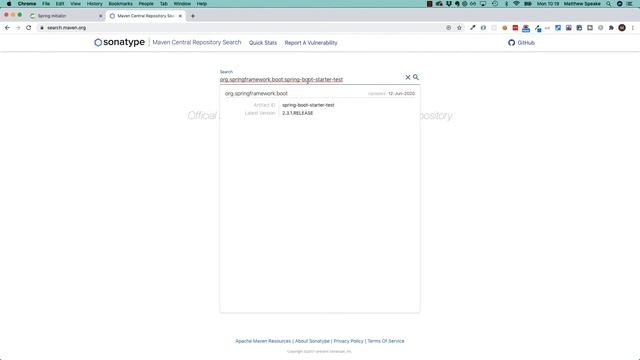Open the Window menu
Screen dimensions: 640x360
pos(182,4)
